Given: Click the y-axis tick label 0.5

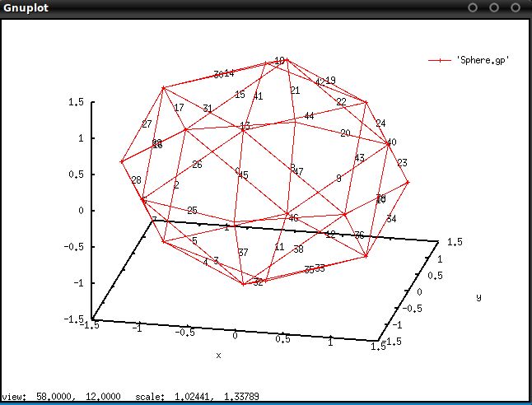Looking at the screenshot, I should [435, 276].
